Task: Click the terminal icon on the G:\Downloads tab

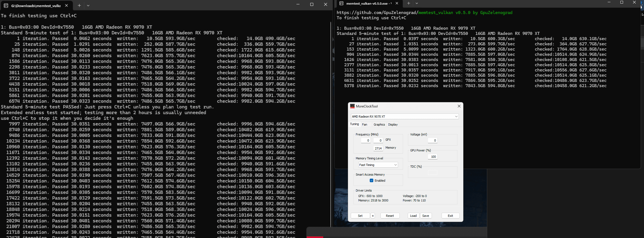Action: 6,5
